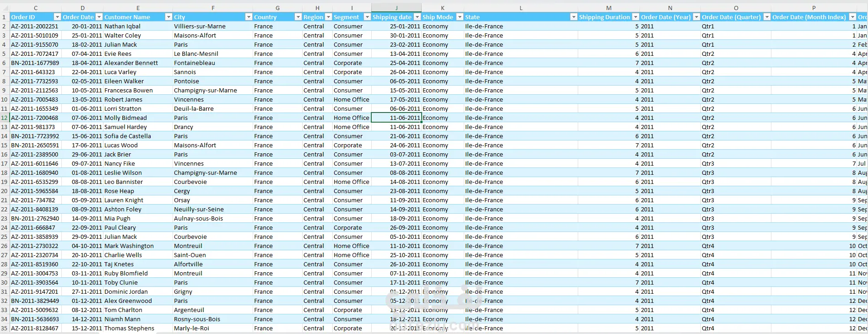868x334 pixels.
Task: Select column C by its header
Action: click(36, 8)
